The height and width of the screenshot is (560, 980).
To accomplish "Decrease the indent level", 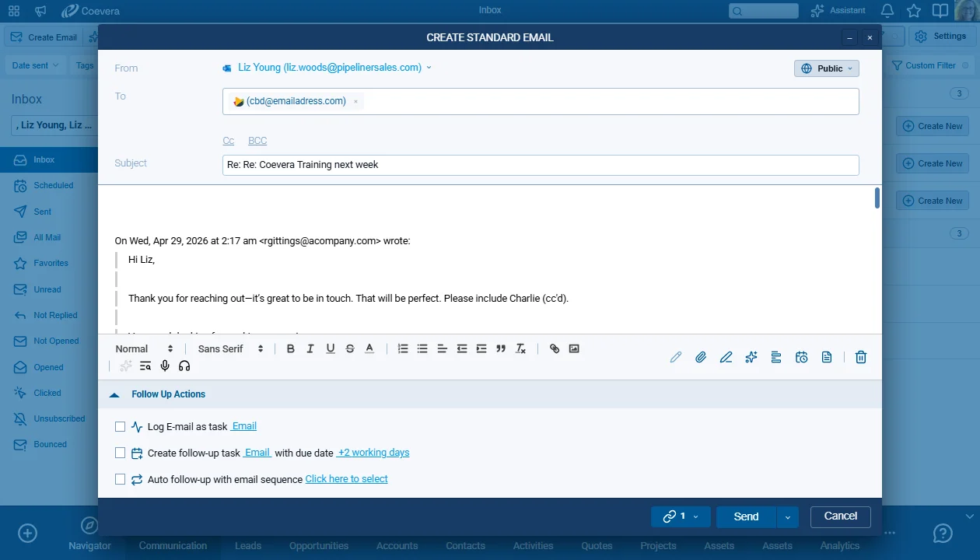I will [462, 348].
